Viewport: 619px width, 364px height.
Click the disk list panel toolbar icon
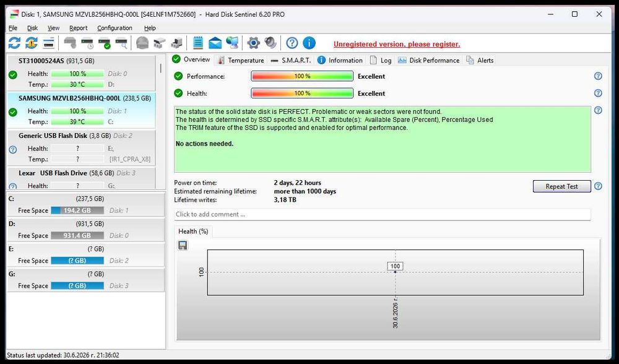[x=48, y=43]
